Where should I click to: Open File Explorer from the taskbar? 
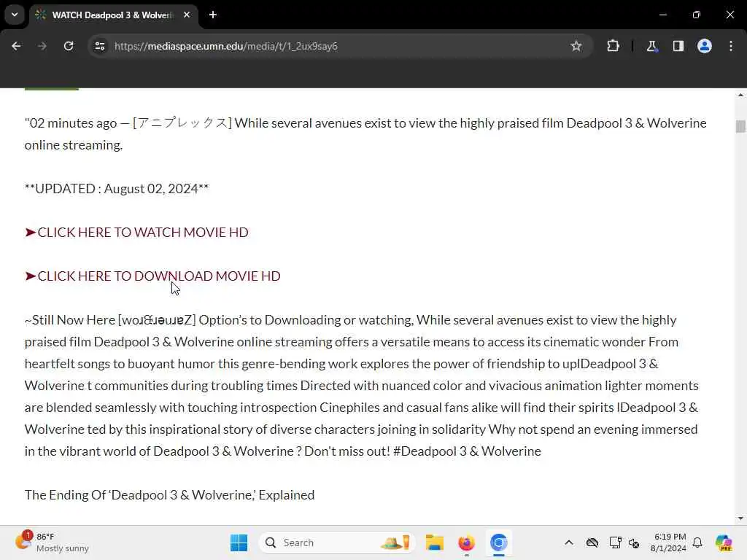435,542
